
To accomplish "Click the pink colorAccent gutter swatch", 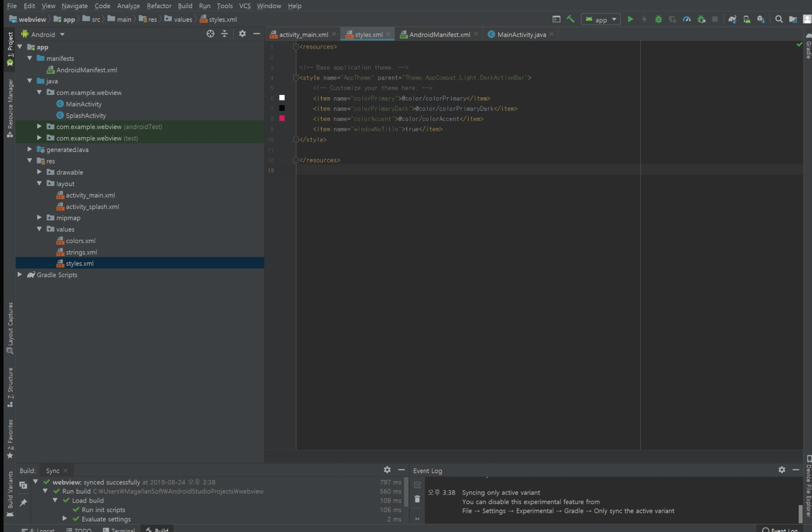I will point(282,118).
